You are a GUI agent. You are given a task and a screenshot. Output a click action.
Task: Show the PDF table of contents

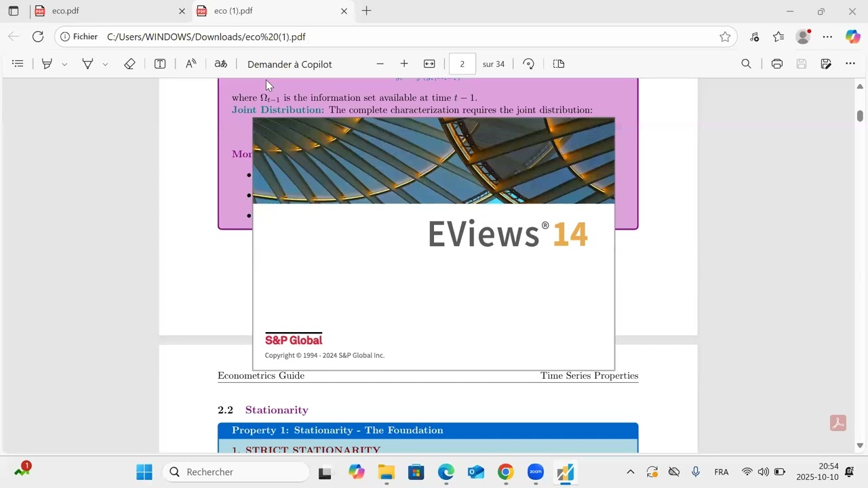point(18,64)
